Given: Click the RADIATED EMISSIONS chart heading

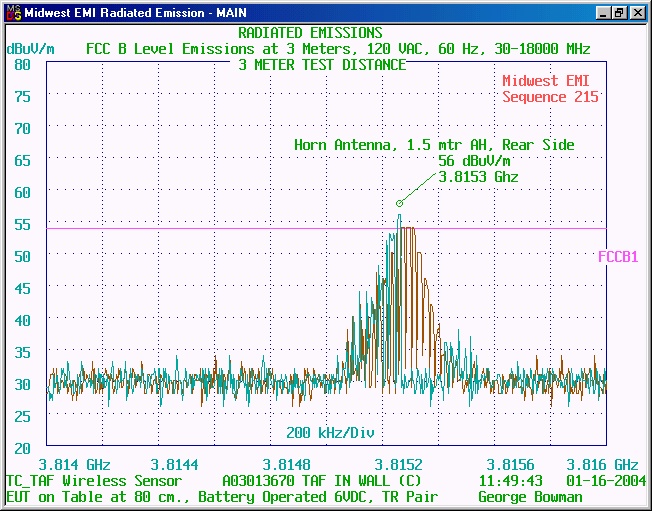Looking at the screenshot, I should tap(324, 33).
